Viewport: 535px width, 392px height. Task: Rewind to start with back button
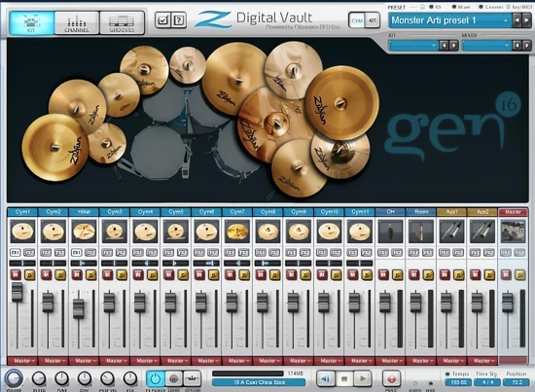pyautogui.click(x=325, y=378)
